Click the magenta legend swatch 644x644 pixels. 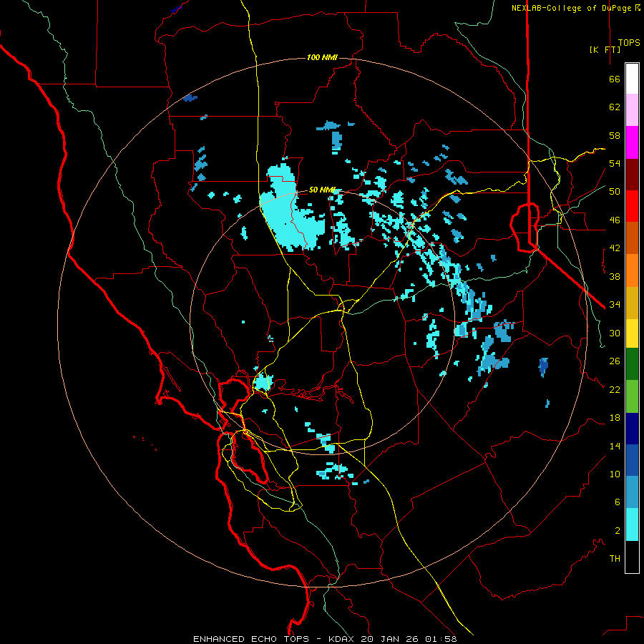632,142
